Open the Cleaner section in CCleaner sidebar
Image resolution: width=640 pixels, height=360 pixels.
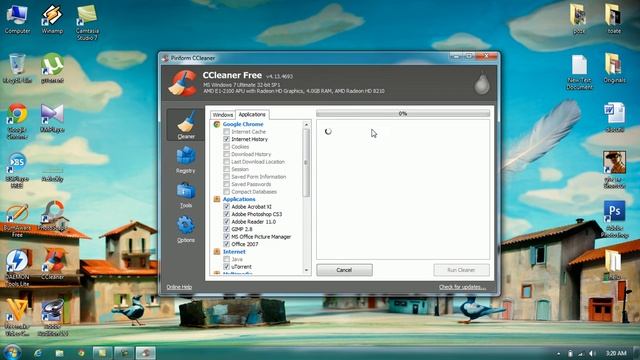186,125
